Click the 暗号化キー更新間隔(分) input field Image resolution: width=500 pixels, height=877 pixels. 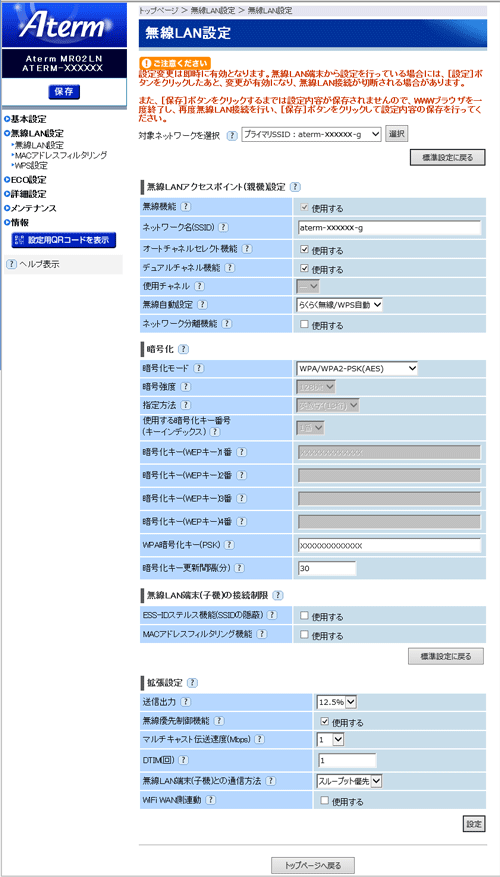[x=327, y=568]
